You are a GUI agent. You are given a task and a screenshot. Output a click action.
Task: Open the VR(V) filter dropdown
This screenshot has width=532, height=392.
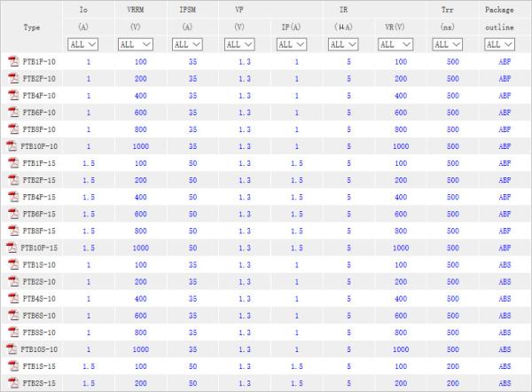(395, 44)
